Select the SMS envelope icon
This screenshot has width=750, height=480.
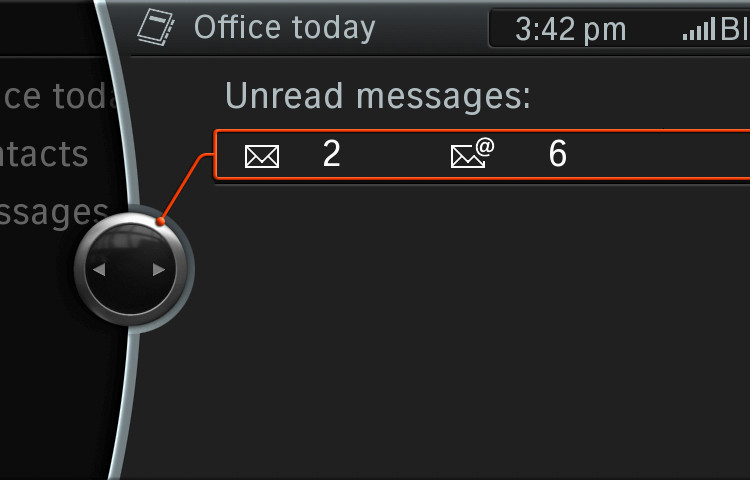(262, 156)
